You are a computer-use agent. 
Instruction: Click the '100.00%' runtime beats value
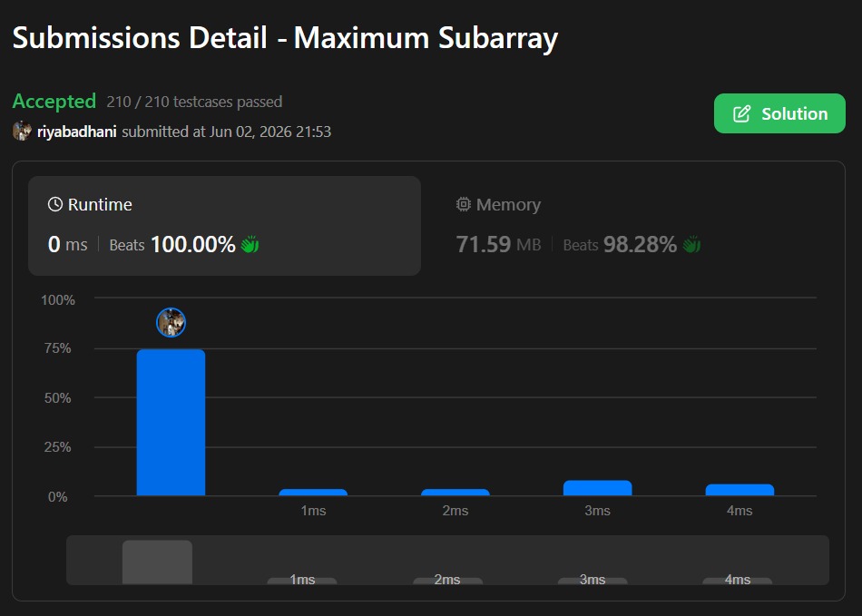pyautogui.click(x=193, y=244)
